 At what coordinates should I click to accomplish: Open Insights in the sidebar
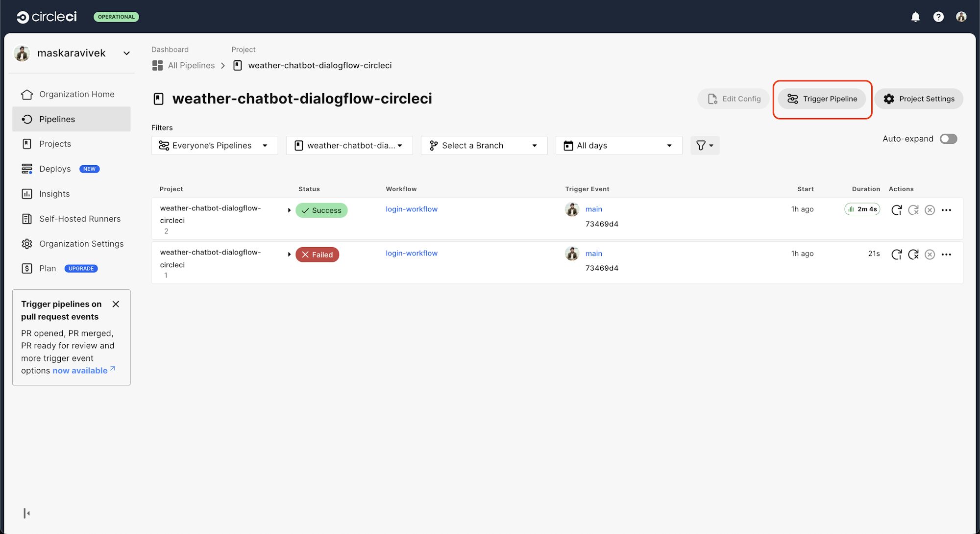coord(53,194)
